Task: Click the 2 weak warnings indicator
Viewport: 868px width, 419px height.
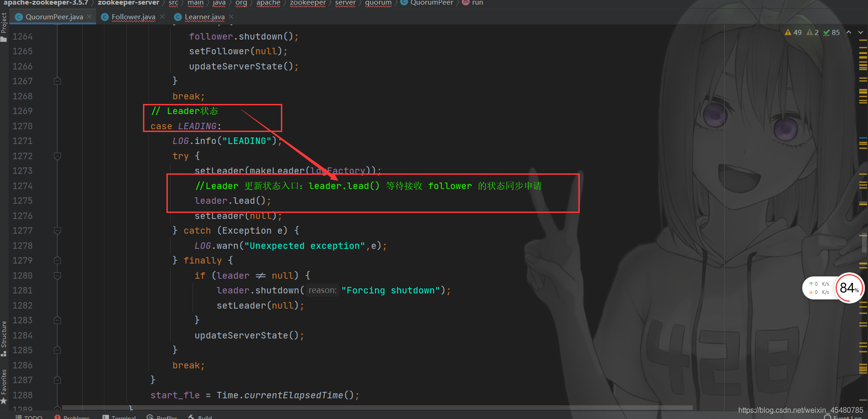Action: coord(813,32)
